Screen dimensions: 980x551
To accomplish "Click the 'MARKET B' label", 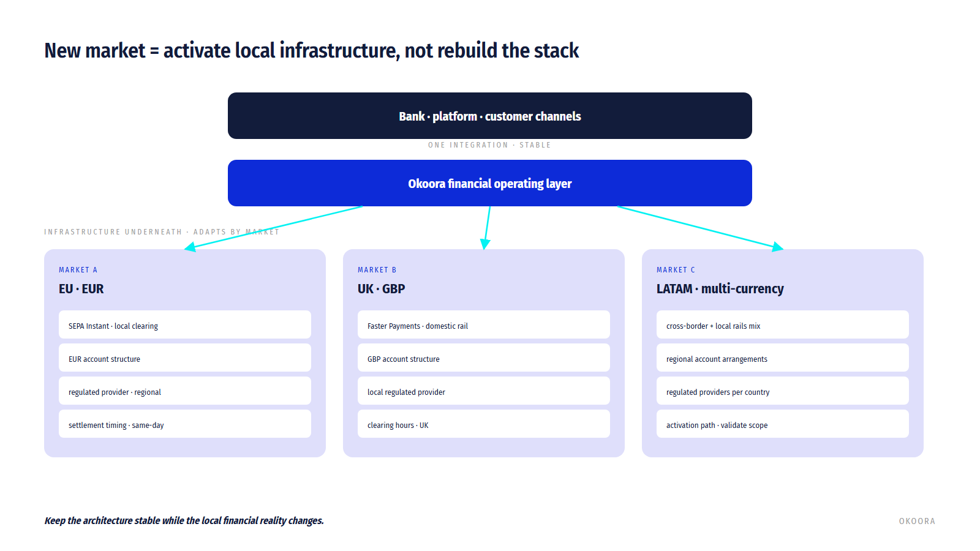I will tap(377, 270).
